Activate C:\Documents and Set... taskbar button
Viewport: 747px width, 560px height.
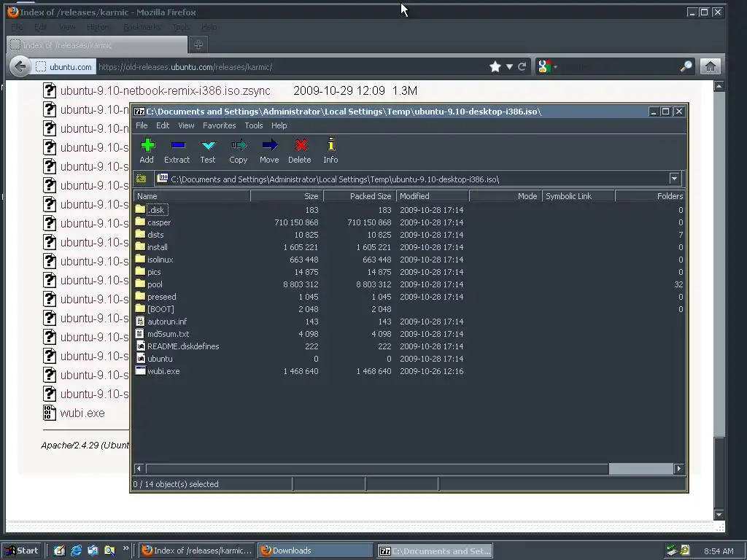tap(435, 551)
